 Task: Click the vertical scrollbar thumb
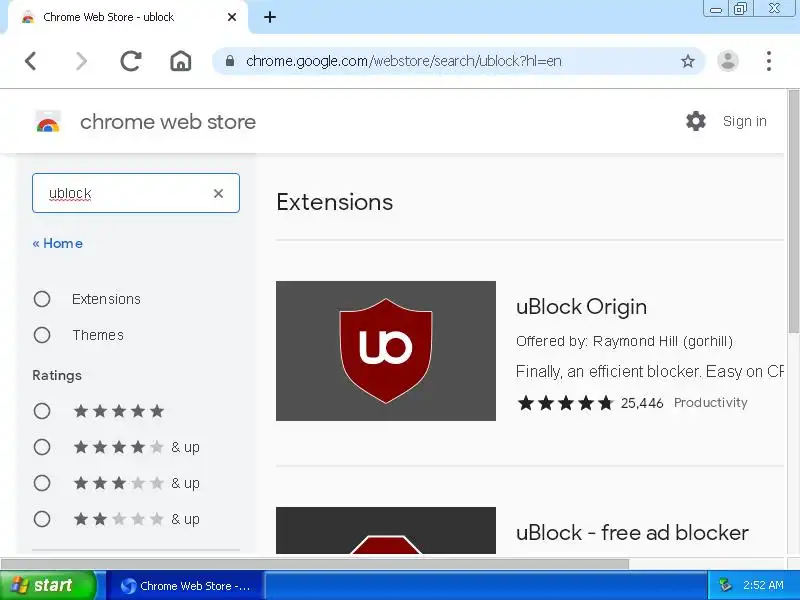click(793, 212)
